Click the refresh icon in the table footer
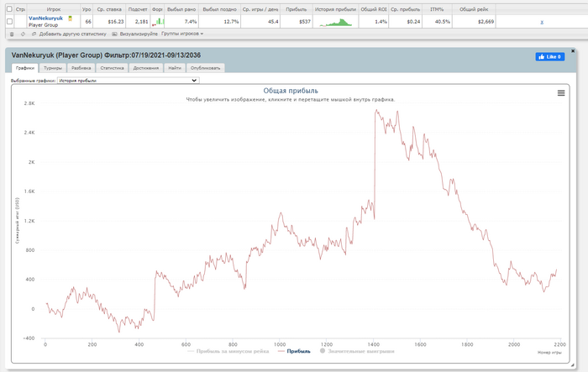 click(x=23, y=34)
